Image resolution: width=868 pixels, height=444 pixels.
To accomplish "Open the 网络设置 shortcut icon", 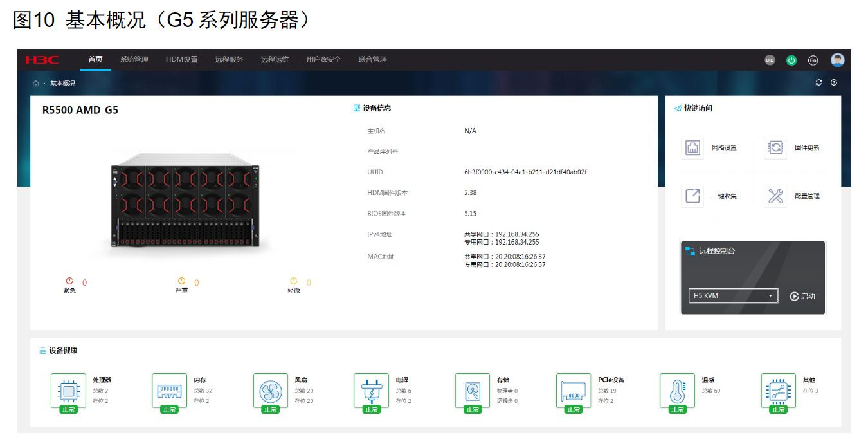I will pos(692,147).
